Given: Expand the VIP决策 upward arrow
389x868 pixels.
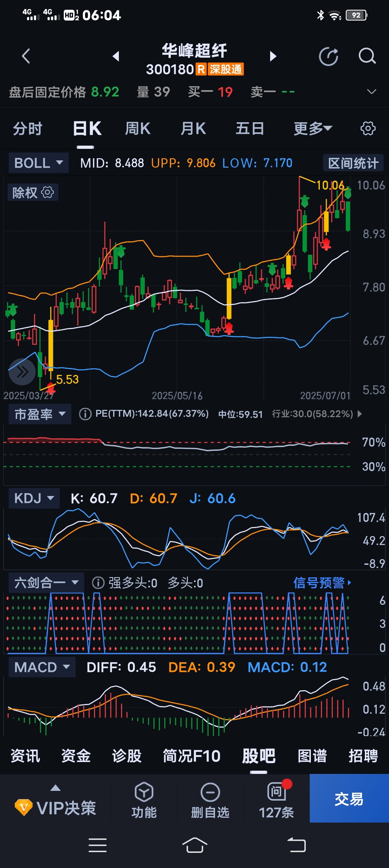Looking at the screenshot, I should point(55,788).
